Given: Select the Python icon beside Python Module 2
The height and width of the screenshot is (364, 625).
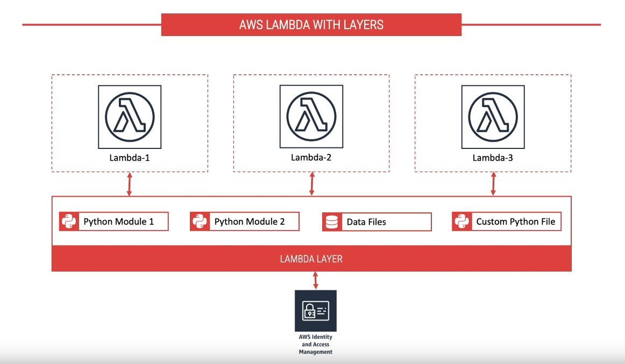Looking at the screenshot, I should [200, 222].
